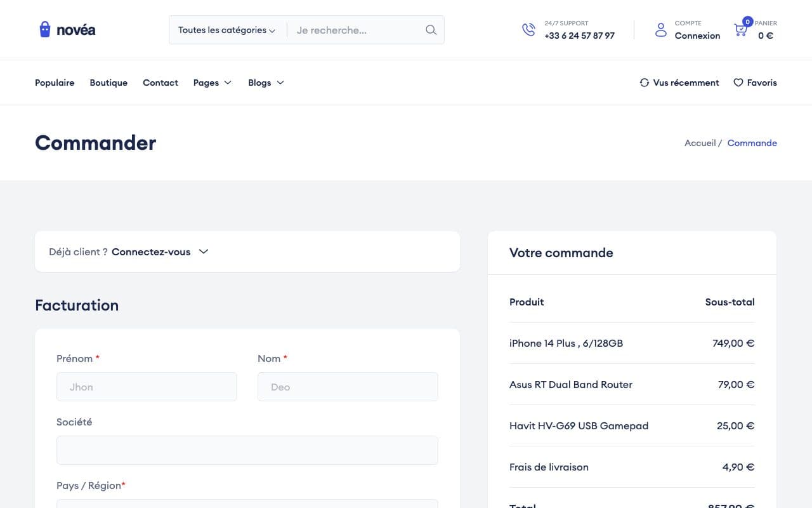
Task: Click the 79,00 € price
Action: pos(737,384)
